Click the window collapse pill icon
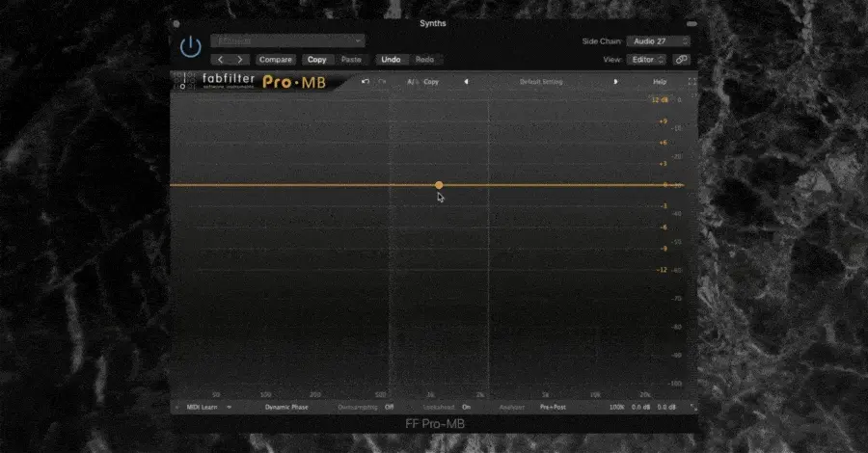 692,24
